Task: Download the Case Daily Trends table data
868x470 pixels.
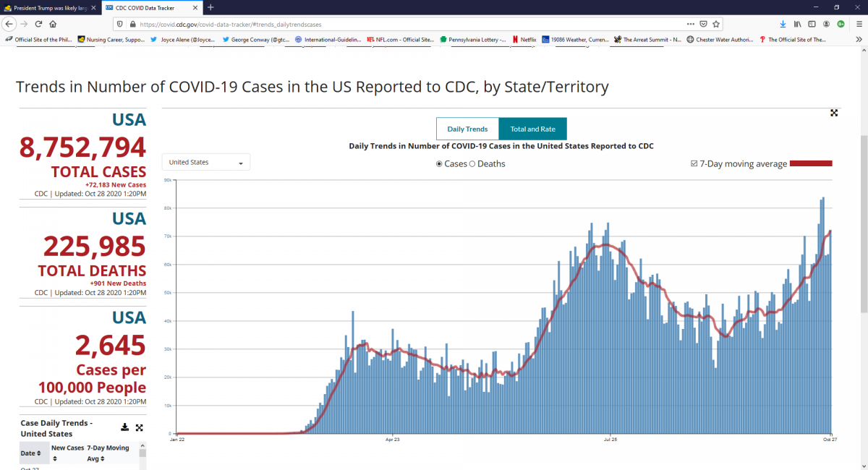Action: click(124, 427)
